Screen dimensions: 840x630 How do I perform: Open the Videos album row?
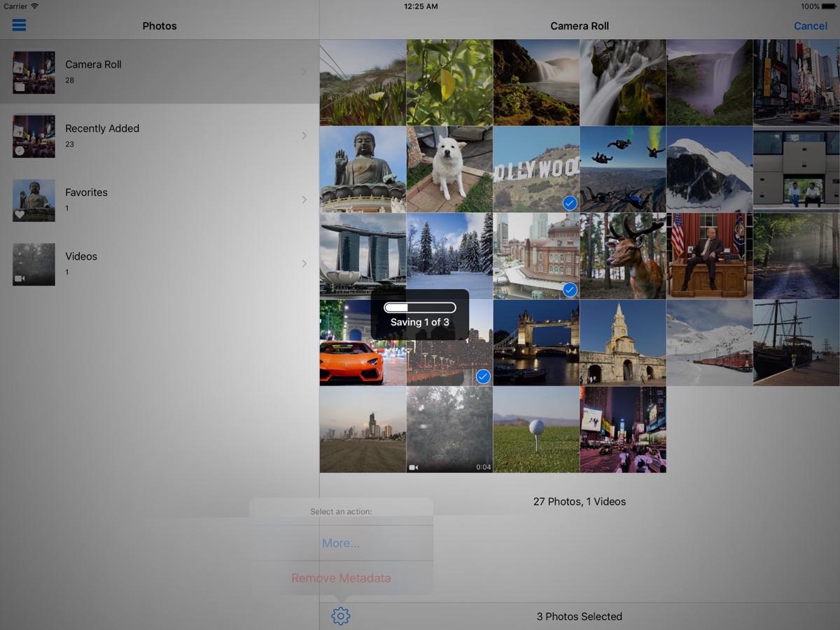160,264
